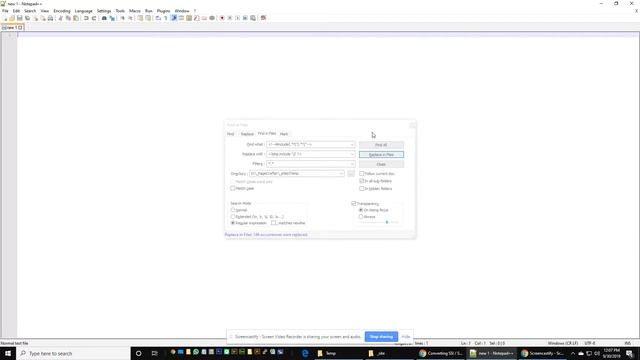The height and width of the screenshot is (360, 640).
Task: Uncheck the In all sub-folders option
Action: 362,181
